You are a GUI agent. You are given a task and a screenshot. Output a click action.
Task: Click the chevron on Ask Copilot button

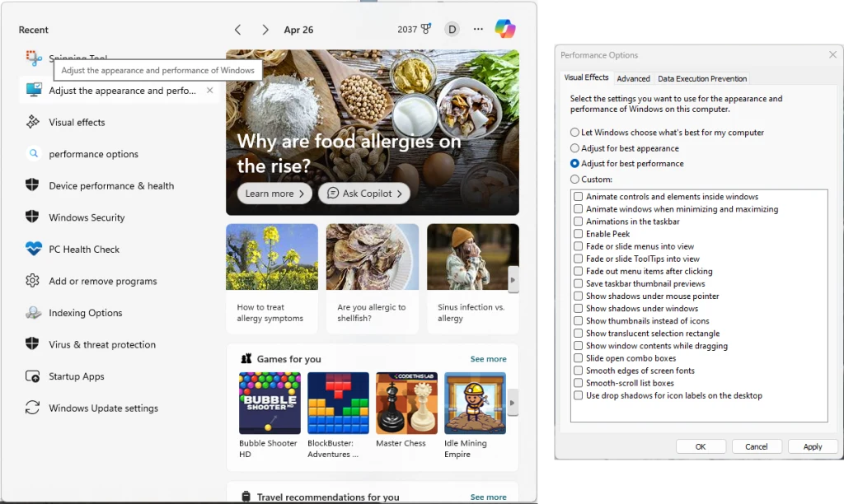pyautogui.click(x=400, y=194)
